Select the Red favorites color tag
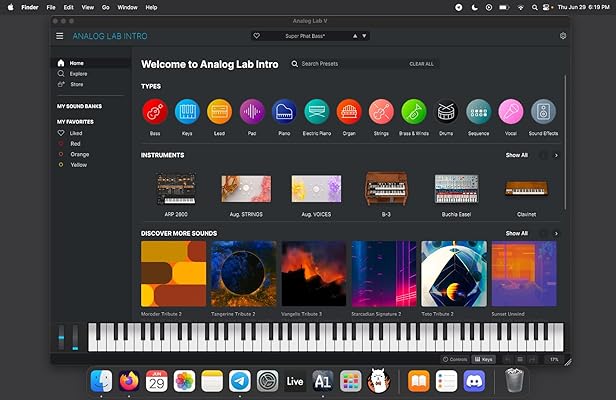Image resolution: width=616 pixels, height=400 pixels. (74, 143)
